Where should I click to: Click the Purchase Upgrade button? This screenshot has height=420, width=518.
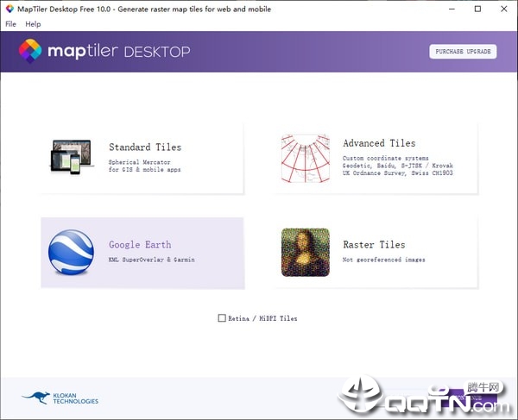pos(463,52)
